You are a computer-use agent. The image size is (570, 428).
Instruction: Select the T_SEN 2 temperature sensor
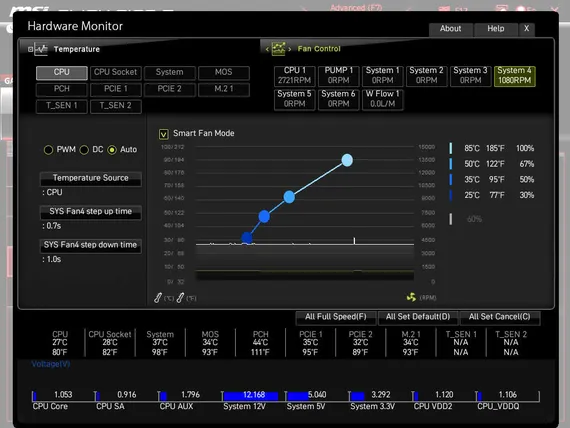(116, 106)
